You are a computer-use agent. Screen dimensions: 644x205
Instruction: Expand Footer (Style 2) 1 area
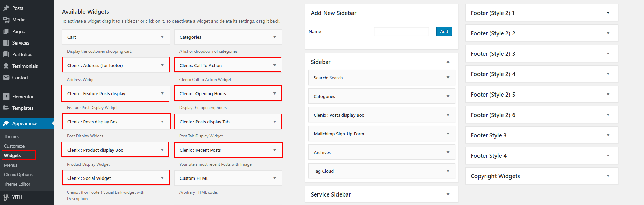click(x=608, y=13)
